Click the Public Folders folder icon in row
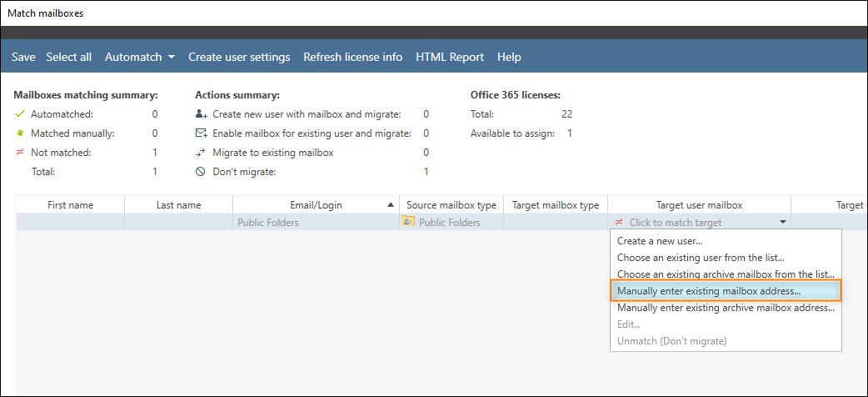This screenshot has width=868, height=397. [x=408, y=222]
